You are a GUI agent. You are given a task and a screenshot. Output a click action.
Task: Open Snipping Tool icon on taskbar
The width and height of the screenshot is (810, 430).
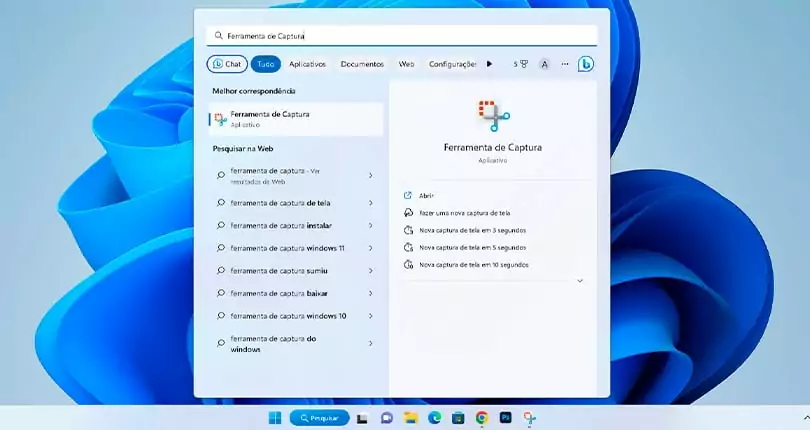[529, 418]
